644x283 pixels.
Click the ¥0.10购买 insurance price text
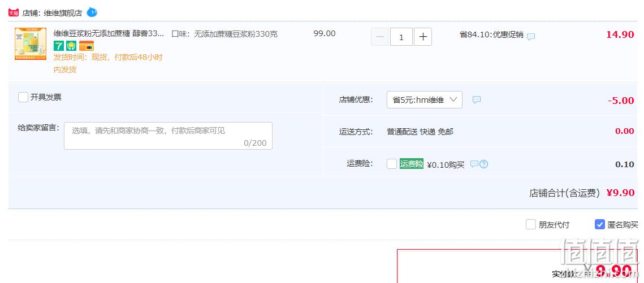tap(446, 165)
